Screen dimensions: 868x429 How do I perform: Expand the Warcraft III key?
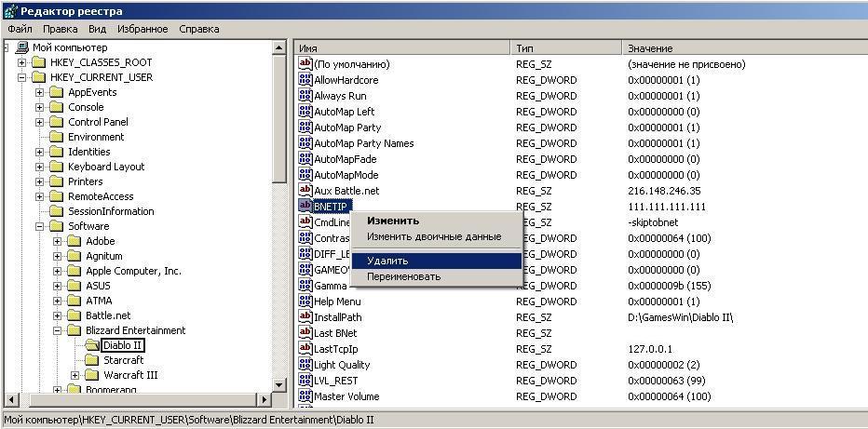[75, 375]
